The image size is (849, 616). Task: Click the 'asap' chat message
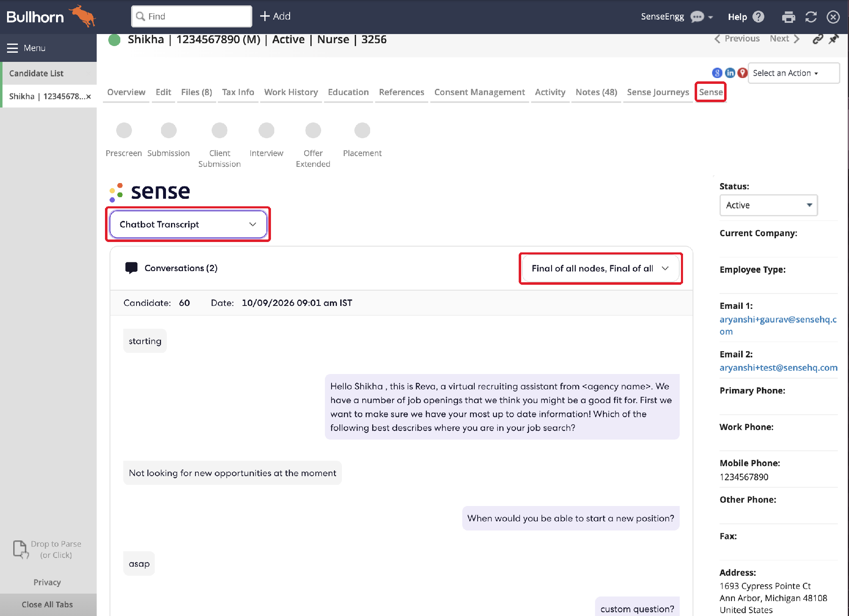(139, 564)
